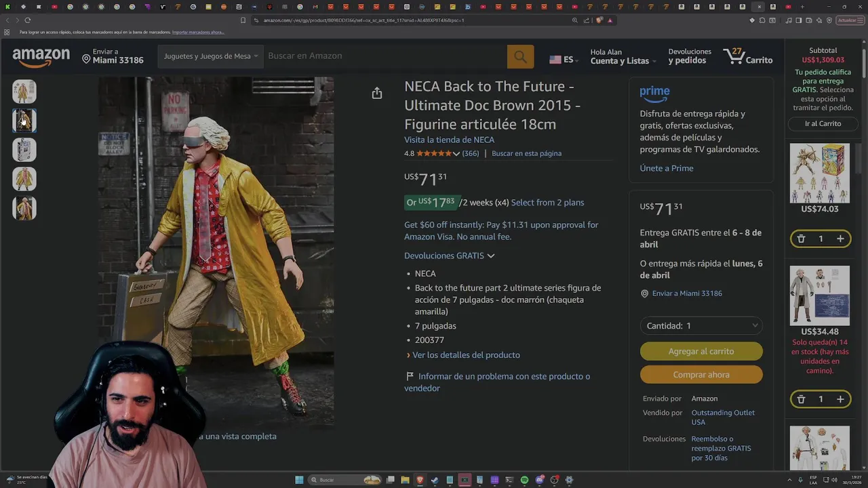Select the second product thumbnail image
The width and height of the screenshot is (868, 488).
[x=24, y=121]
